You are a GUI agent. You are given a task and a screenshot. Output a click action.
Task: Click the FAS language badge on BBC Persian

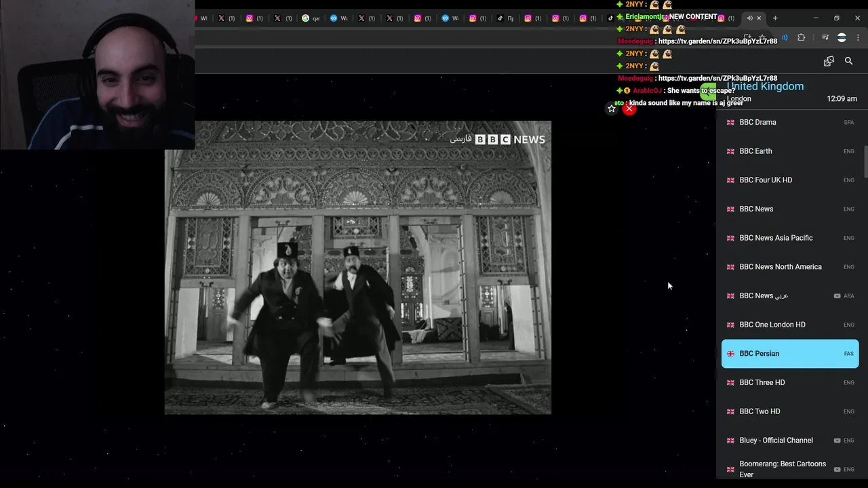click(848, 354)
